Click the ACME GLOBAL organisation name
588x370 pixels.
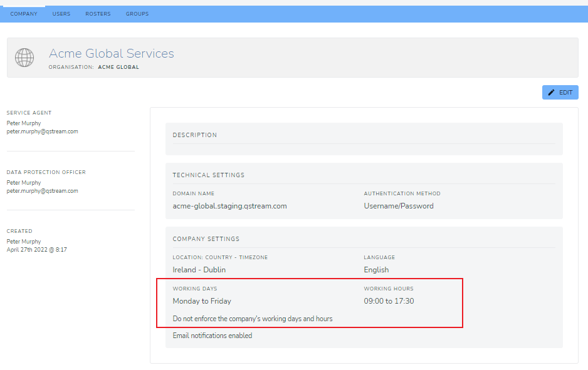(118, 67)
